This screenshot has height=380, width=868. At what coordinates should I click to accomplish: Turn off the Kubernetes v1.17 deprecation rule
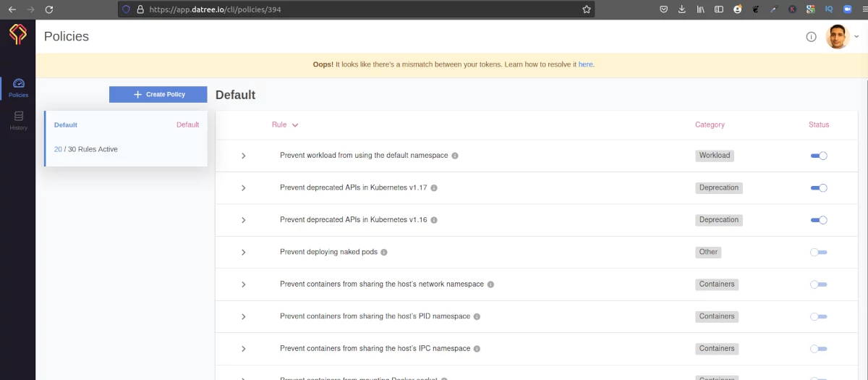[x=819, y=188]
